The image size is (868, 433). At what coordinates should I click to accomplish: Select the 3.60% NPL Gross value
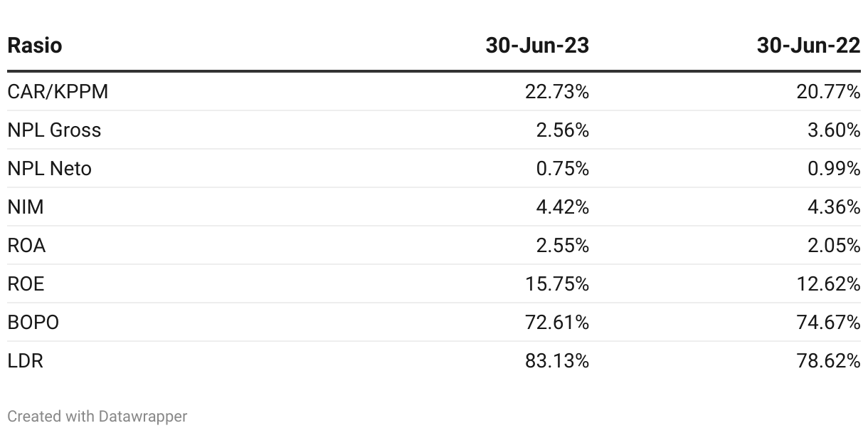835,130
